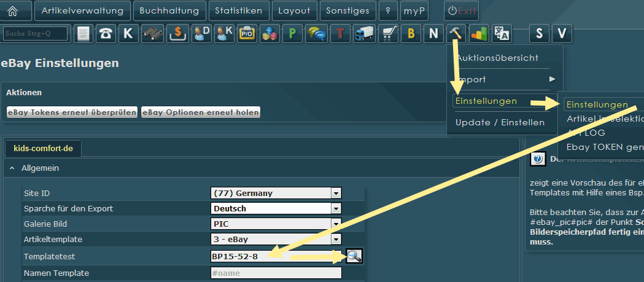
Task: Open the binoculars search icon
Action: pos(153,34)
